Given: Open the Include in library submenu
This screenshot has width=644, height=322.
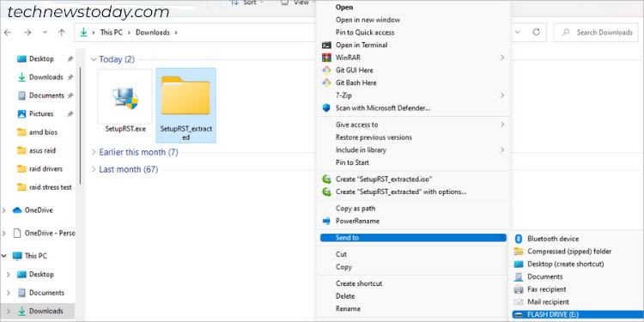Looking at the screenshot, I should [414, 150].
